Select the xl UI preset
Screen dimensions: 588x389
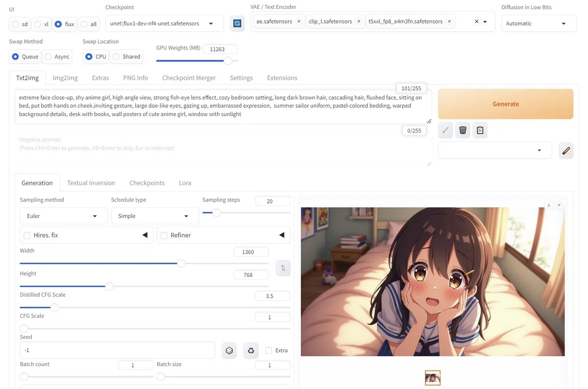tap(42, 24)
